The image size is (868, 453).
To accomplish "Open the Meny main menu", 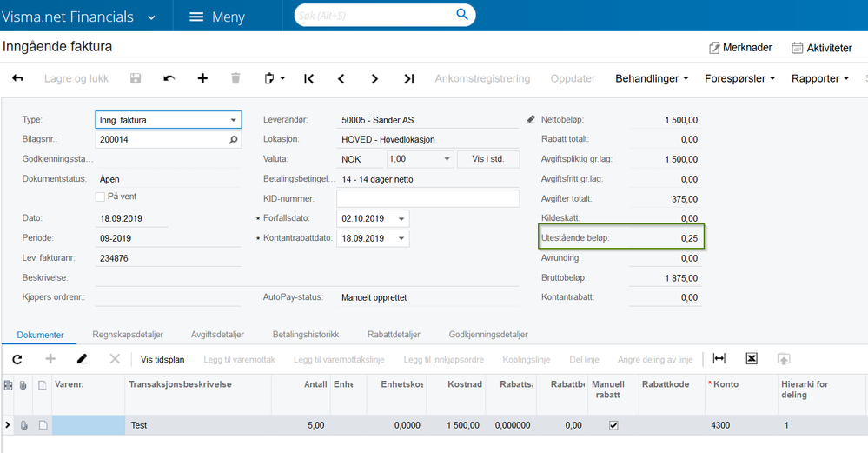I will [x=216, y=17].
